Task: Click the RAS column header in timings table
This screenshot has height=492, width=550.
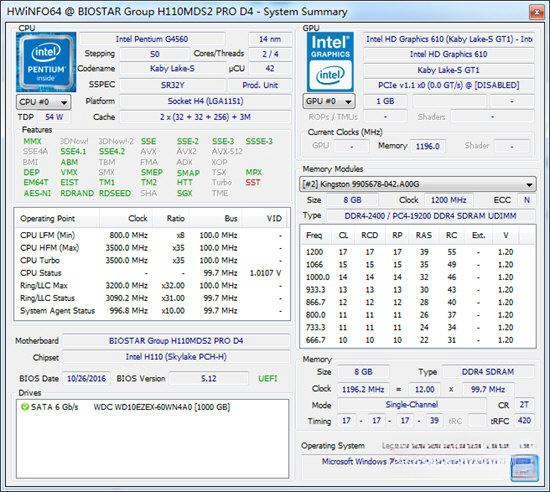Action: tap(424, 235)
